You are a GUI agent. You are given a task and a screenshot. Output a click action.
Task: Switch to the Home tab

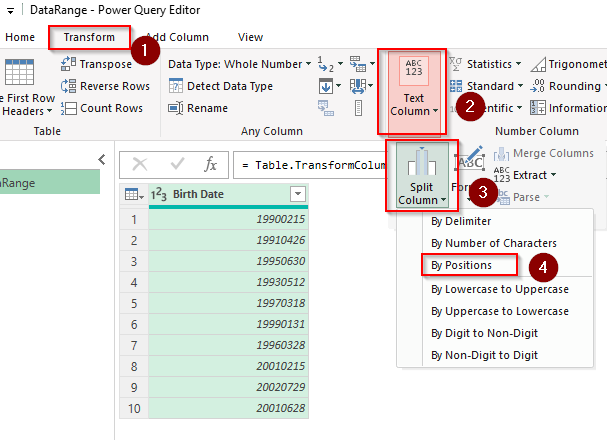(x=20, y=37)
